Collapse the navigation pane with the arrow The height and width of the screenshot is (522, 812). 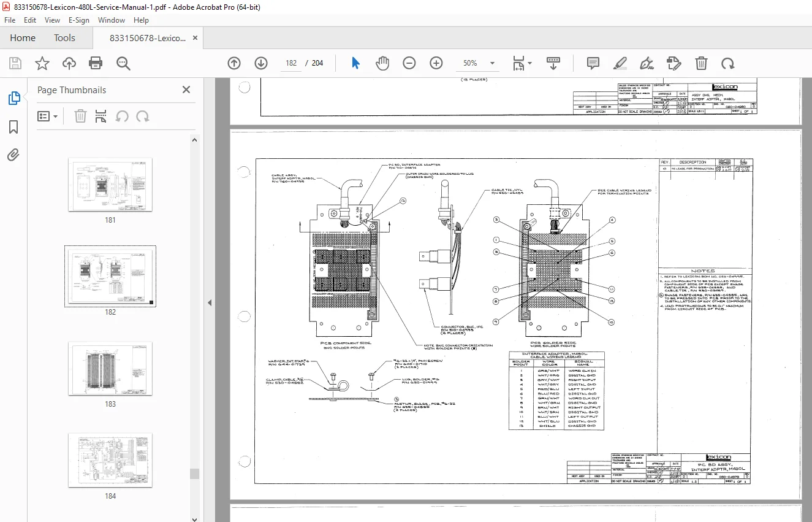point(210,302)
